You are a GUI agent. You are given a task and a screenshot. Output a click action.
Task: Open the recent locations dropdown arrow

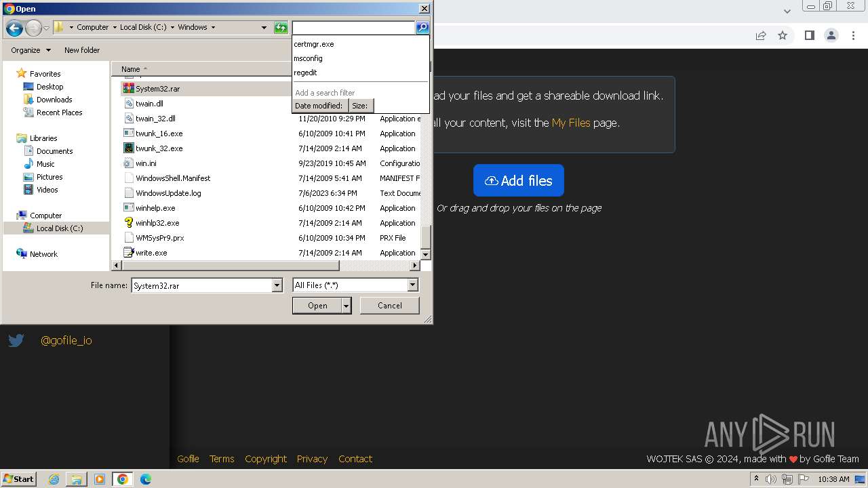pos(46,28)
